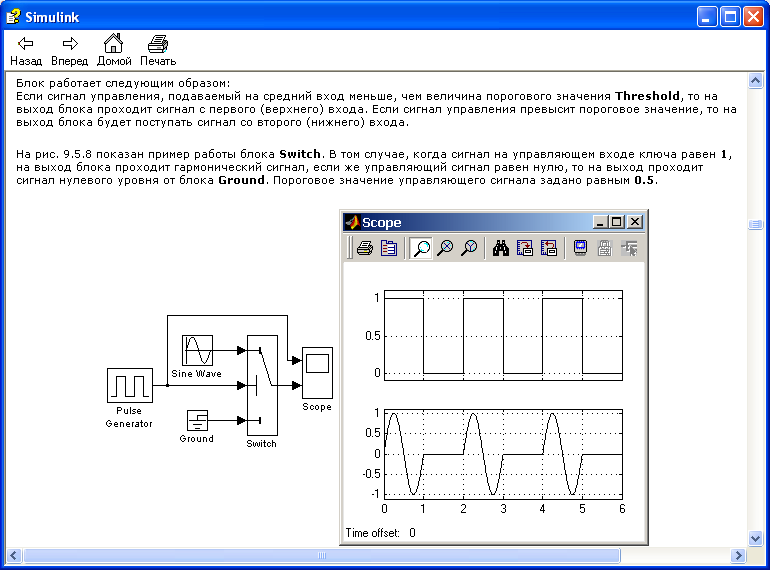The height and width of the screenshot is (570, 770).
Task: Select the Sine Wave block
Action: 197,350
